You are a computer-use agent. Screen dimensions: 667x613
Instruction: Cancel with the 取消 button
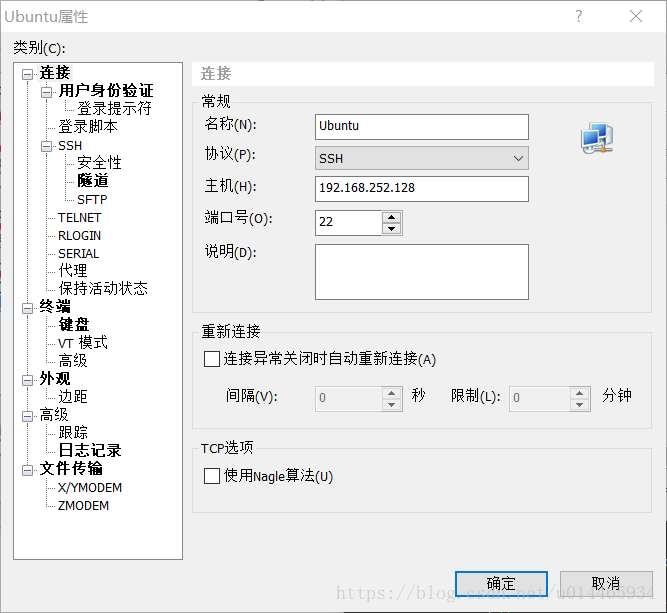606,584
